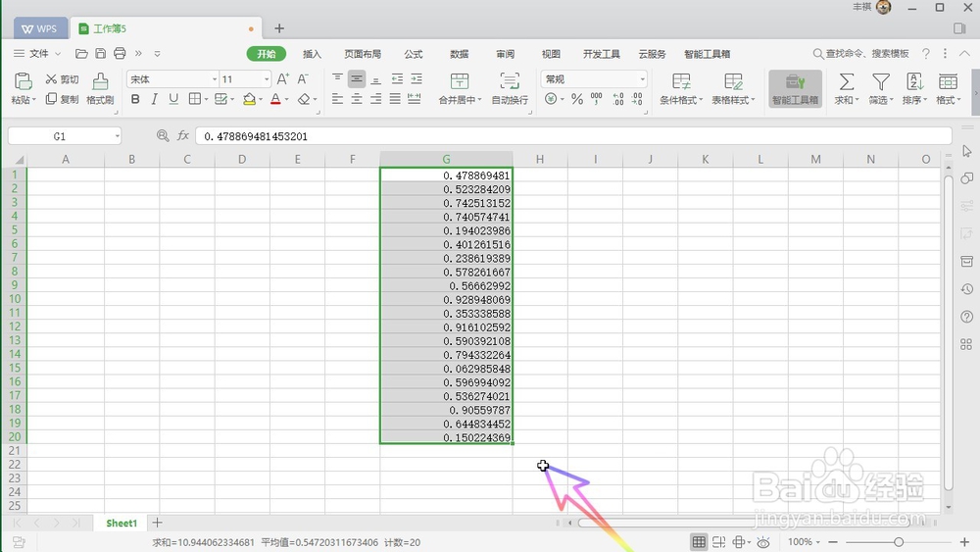980x552 pixels.
Task: Click the Copy (复制) button
Action: [62, 99]
